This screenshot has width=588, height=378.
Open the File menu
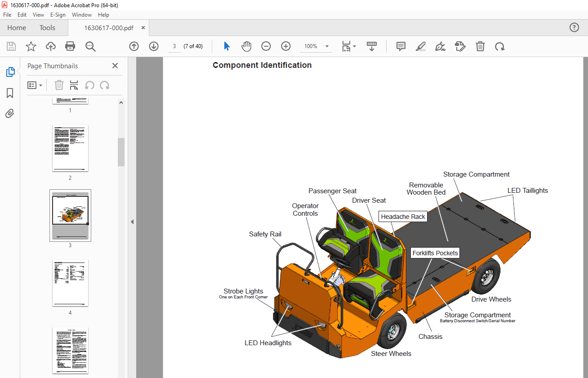[x=7, y=15]
